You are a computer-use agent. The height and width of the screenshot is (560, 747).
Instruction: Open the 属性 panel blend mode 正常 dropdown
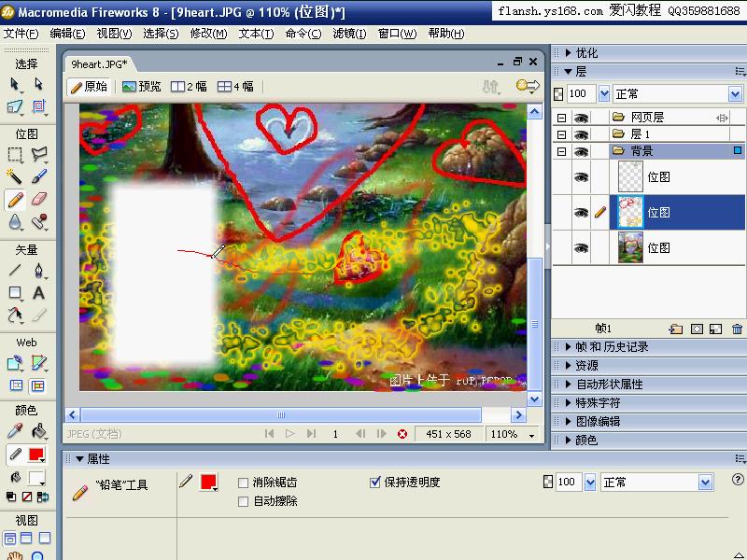point(705,483)
